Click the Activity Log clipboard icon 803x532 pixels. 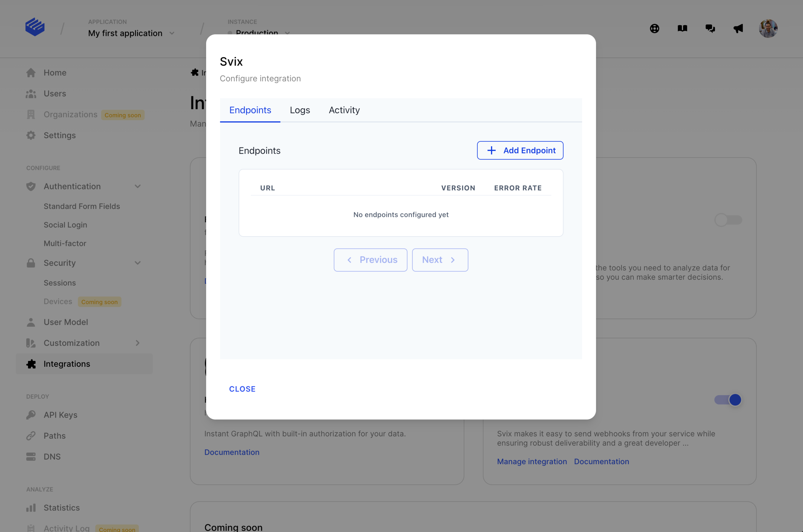coord(31,528)
